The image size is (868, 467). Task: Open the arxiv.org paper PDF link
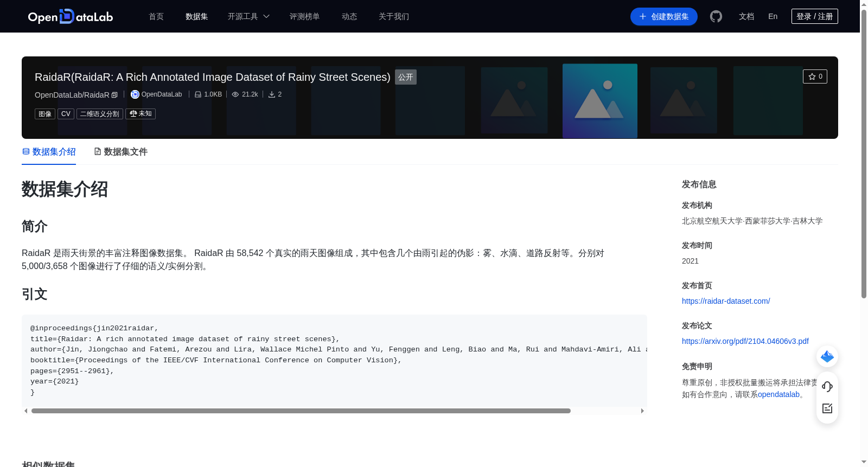745,341
